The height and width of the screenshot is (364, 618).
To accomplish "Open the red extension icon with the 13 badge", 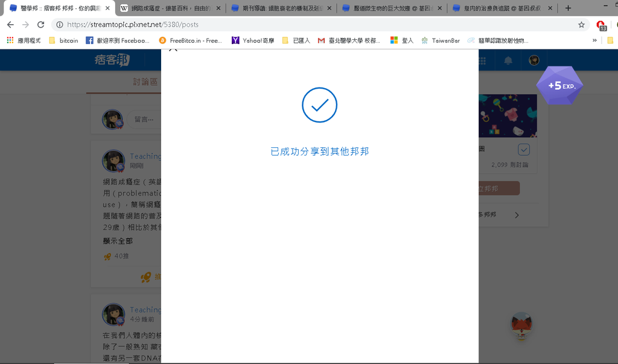I will pos(601,25).
